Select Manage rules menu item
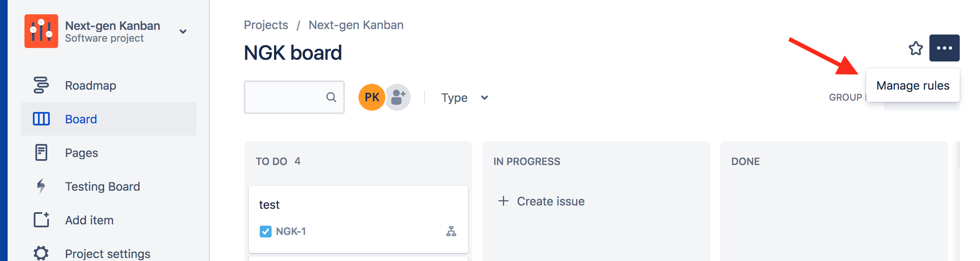The height and width of the screenshot is (261, 980). tap(913, 85)
